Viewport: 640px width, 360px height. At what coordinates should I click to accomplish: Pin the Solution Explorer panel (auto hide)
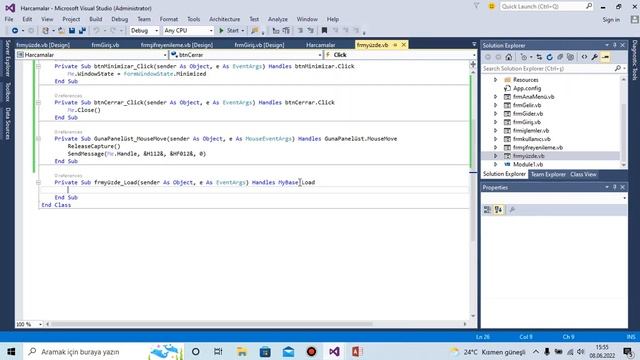coord(615,45)
